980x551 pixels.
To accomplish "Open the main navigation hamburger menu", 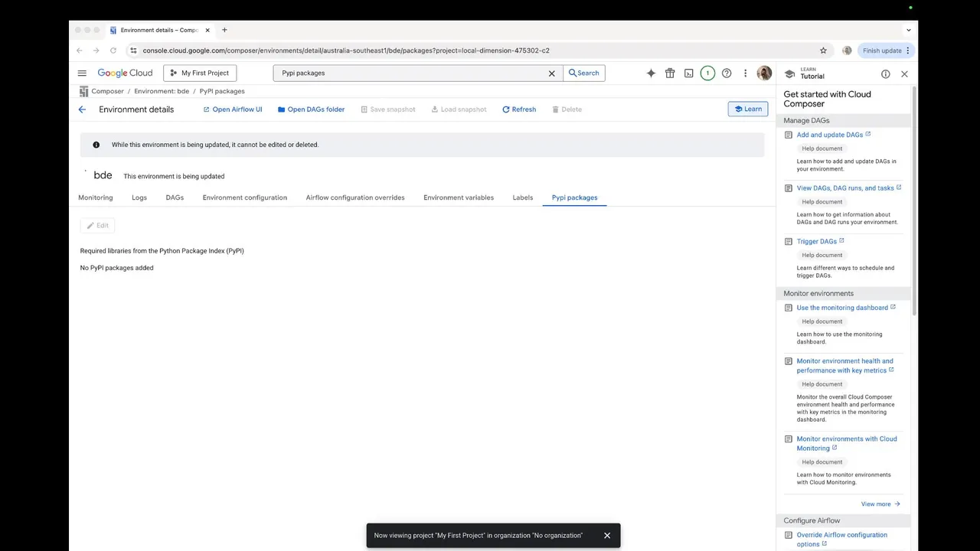I will tap(82, 73).
